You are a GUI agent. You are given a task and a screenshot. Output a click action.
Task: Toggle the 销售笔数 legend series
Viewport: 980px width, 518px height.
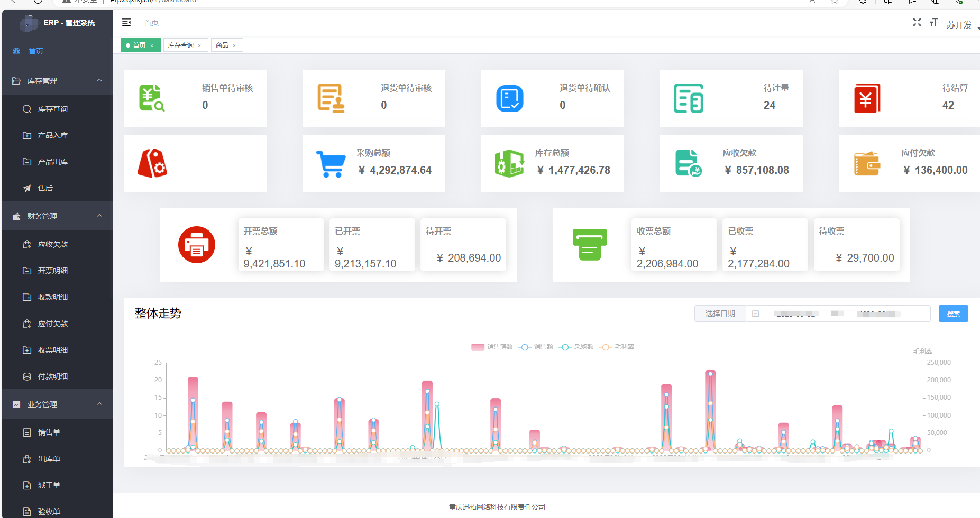492,347
